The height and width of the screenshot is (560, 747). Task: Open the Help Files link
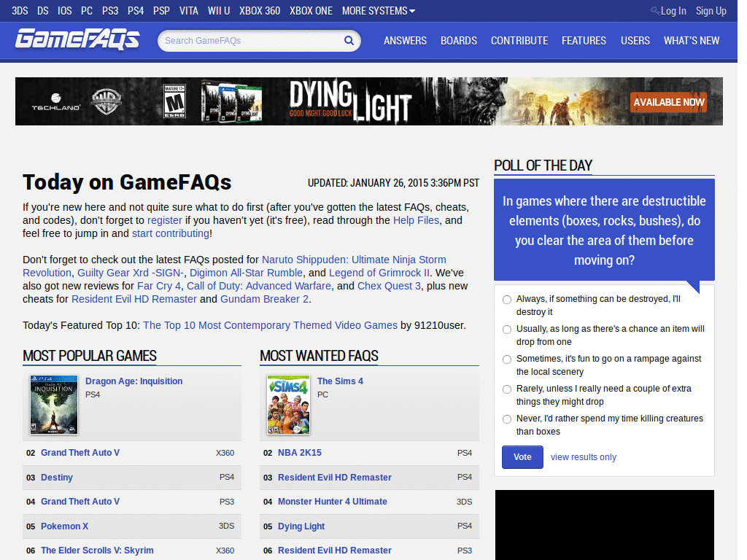click(x=416, y=220)
